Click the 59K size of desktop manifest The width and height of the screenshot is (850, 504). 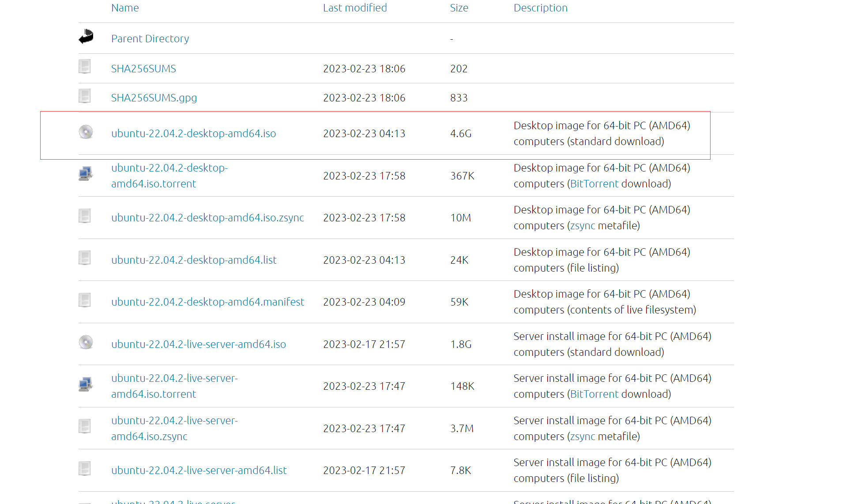(x=459, y=302)
